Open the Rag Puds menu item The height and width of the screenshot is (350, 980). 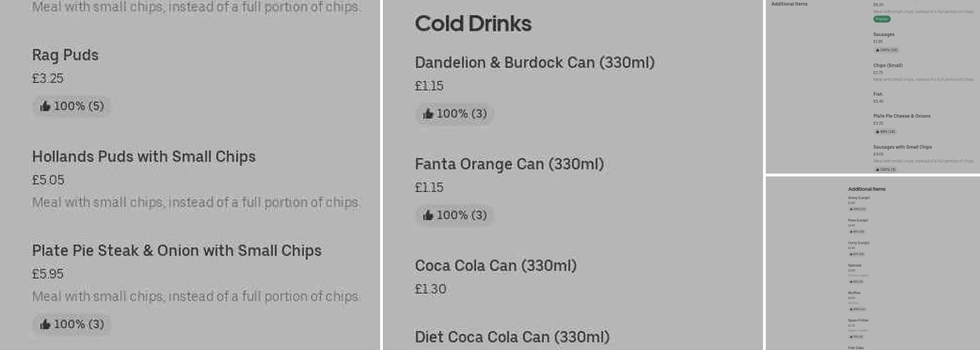click(65, 55)
